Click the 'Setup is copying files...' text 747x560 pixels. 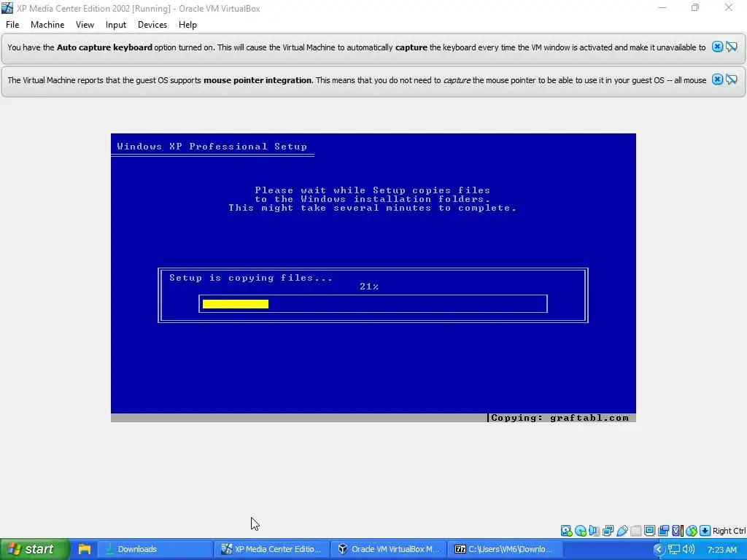click(251, 278)
